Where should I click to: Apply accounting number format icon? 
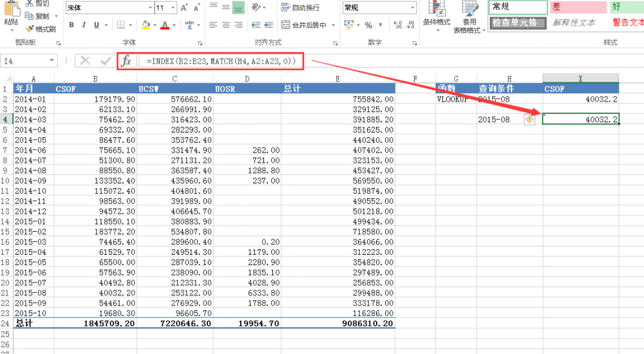[349, 25]
